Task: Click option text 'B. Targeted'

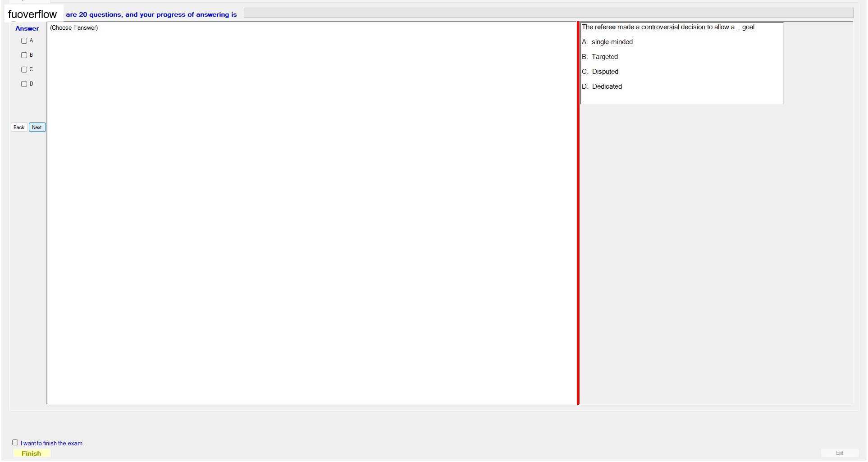Action: click(x=600, y=57)
